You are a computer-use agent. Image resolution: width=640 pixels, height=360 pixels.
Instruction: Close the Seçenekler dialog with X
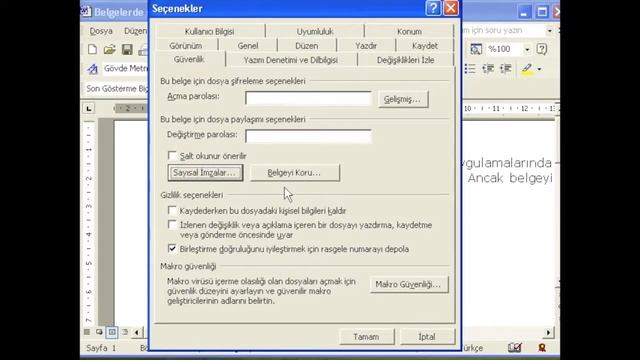451,8
